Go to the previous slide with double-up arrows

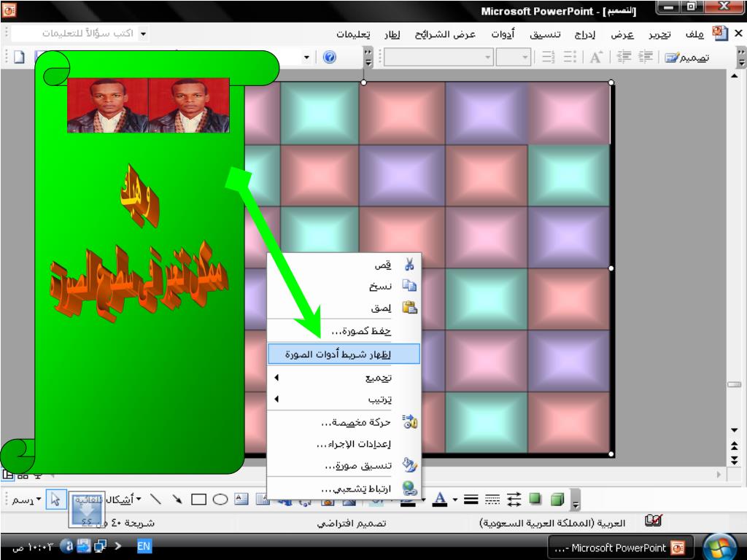[x=735, y=446]
